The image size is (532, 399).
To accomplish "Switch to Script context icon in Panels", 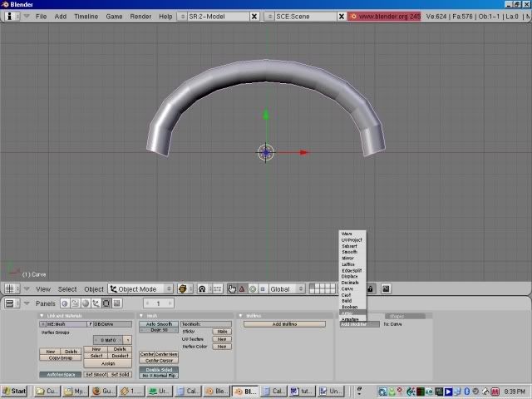I will coord(75,303).
